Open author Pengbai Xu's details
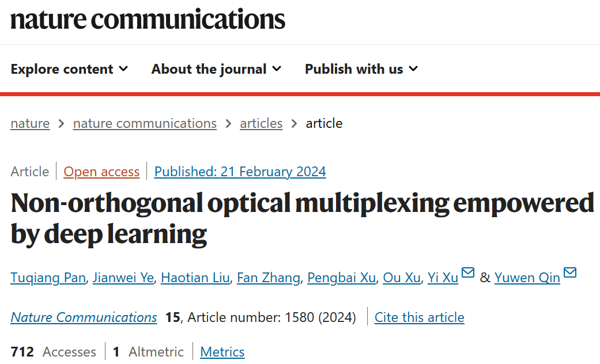Image resolution: width=600 pixels, height=364 pixels. point(341,278)
